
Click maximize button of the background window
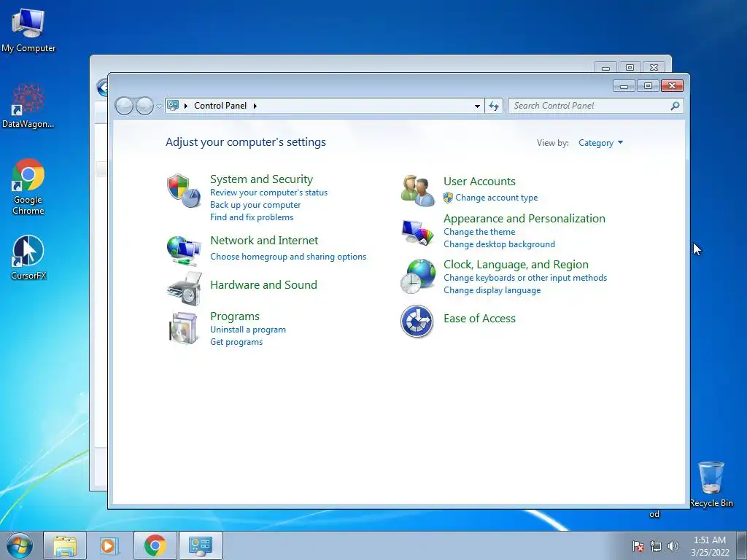coord(630,68)
